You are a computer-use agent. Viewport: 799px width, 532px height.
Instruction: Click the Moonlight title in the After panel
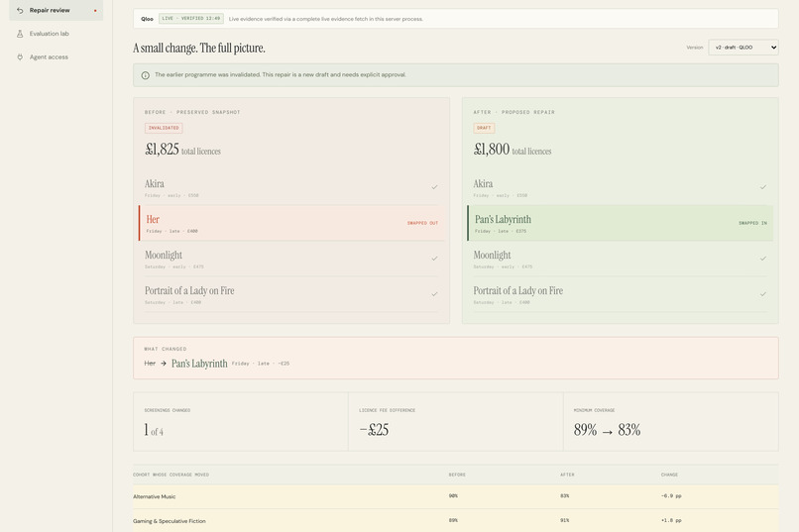[492, 255]
